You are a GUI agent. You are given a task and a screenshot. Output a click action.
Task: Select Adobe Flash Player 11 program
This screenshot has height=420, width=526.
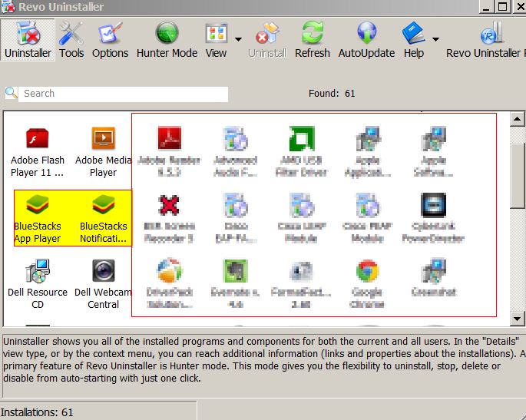[x=37, y=153]
